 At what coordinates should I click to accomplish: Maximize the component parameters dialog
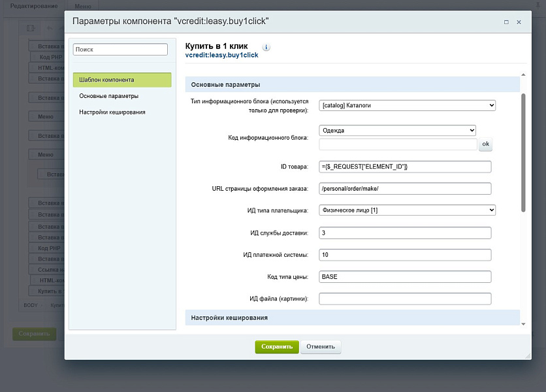pos(506,22)
